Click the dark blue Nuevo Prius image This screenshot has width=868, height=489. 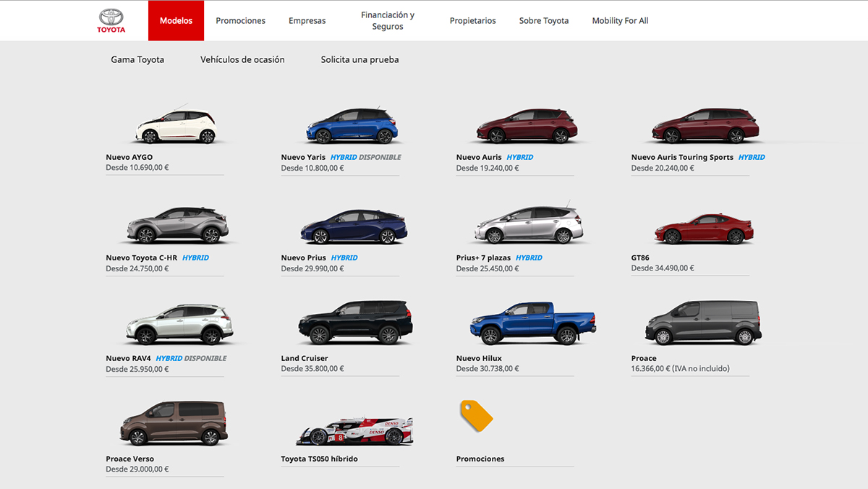coord(354,226)
